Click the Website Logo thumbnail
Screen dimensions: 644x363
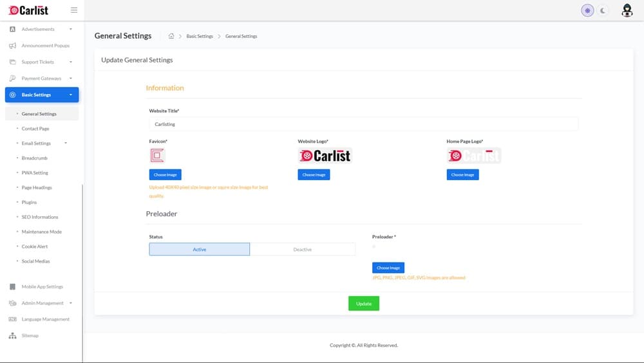click(x=325, y=156)
